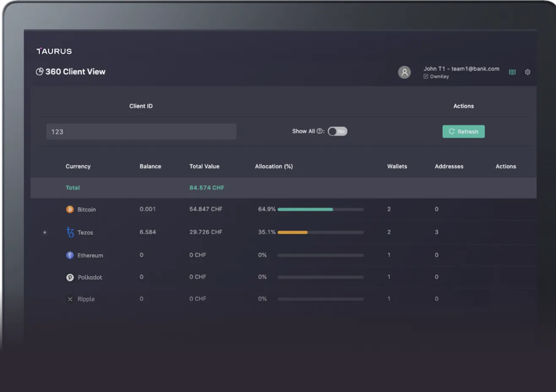Sort by the Total Value column header
The height and width of the screenshot is (392, 556).
point(204,166)
